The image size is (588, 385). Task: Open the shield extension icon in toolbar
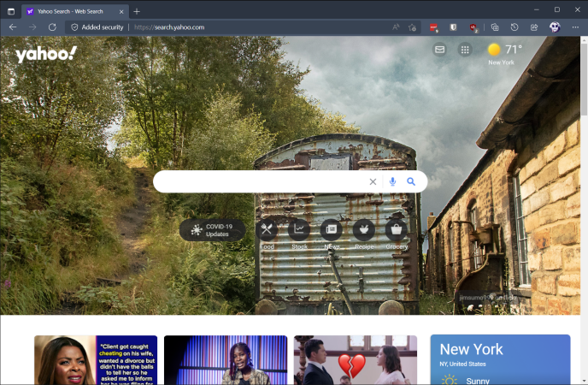point(453,27)
